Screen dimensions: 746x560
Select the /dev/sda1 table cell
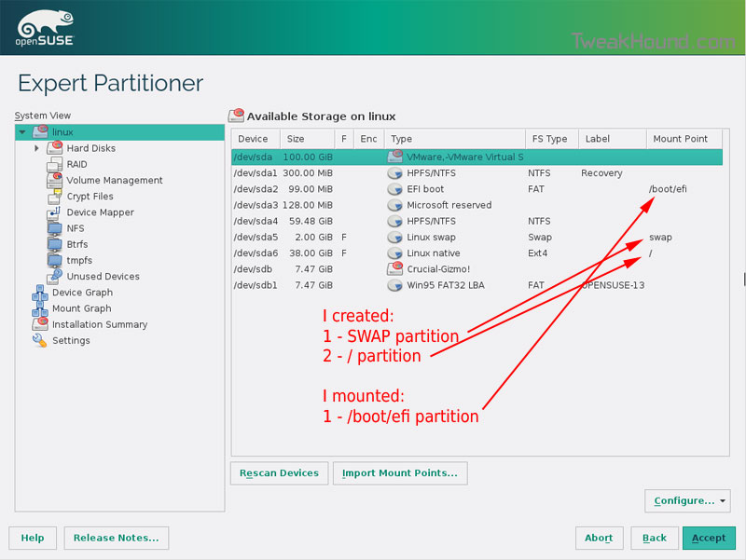256,173
